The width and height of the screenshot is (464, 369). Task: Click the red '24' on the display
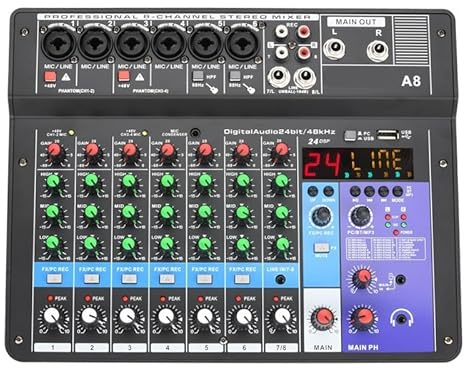323,164
